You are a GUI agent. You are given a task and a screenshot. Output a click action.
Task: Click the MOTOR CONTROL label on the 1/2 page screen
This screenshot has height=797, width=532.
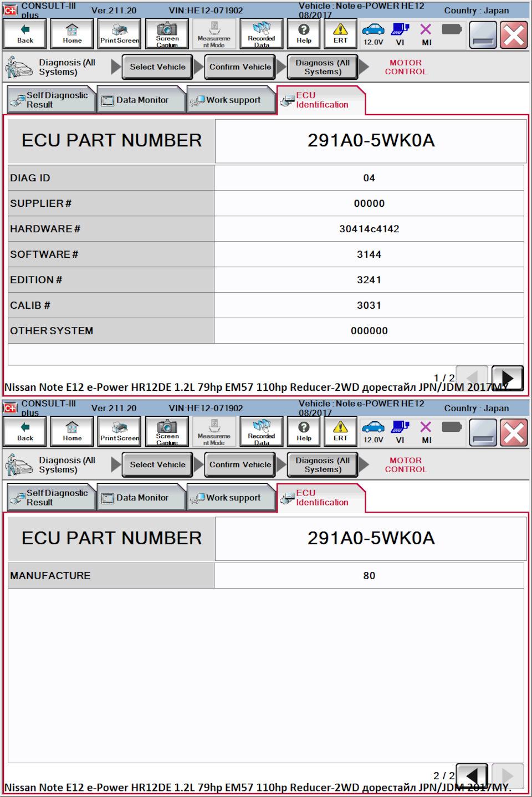(406, 67)
